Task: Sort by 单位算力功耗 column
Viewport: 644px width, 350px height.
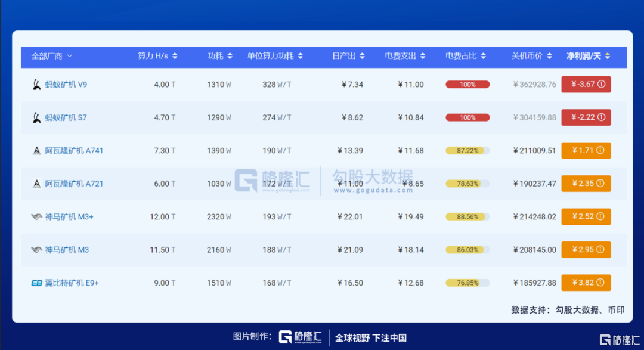Action: click(x=275, y=56)
